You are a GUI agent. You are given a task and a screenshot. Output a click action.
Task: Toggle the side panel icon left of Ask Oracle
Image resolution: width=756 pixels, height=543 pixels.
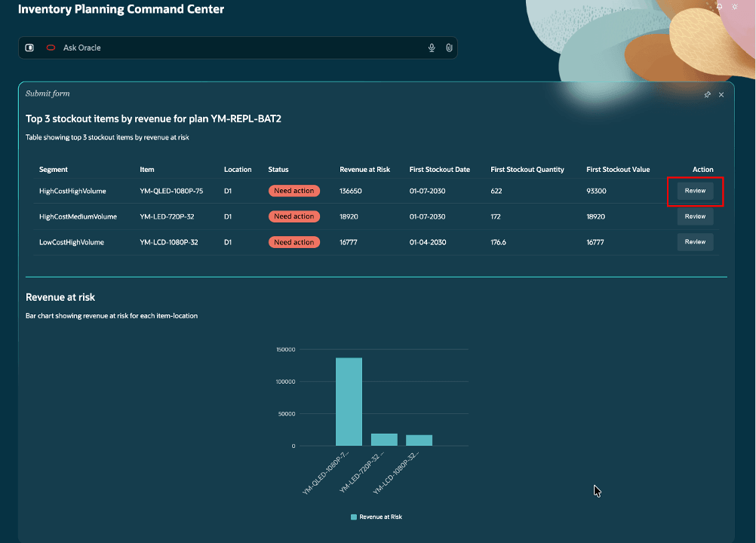[x=29, y=48]
